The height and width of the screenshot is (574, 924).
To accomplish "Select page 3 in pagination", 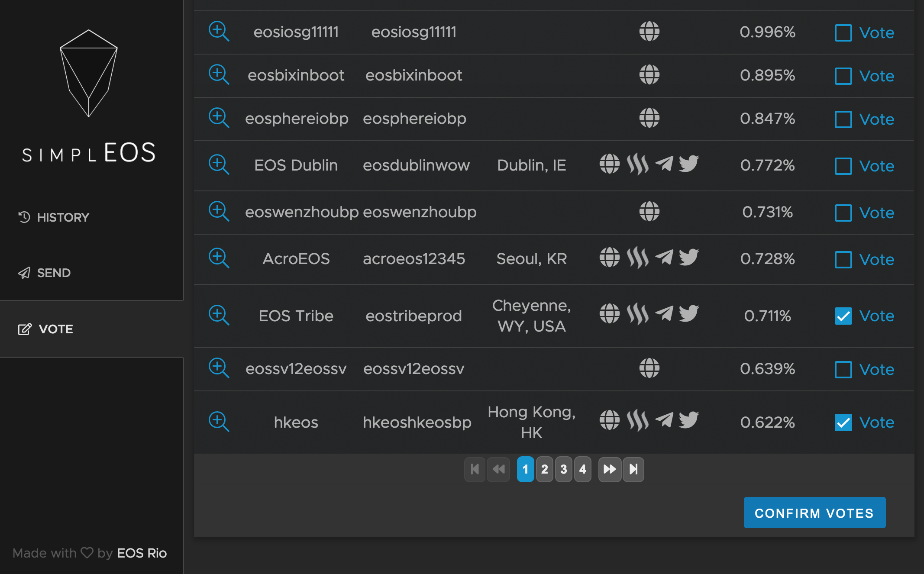I will (563, 469).
